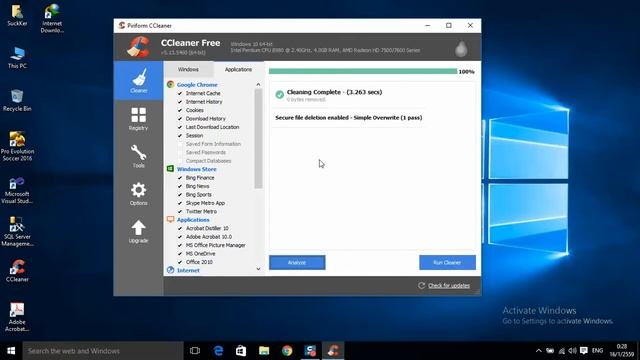Open the Windows Start menu

point(11,351)
